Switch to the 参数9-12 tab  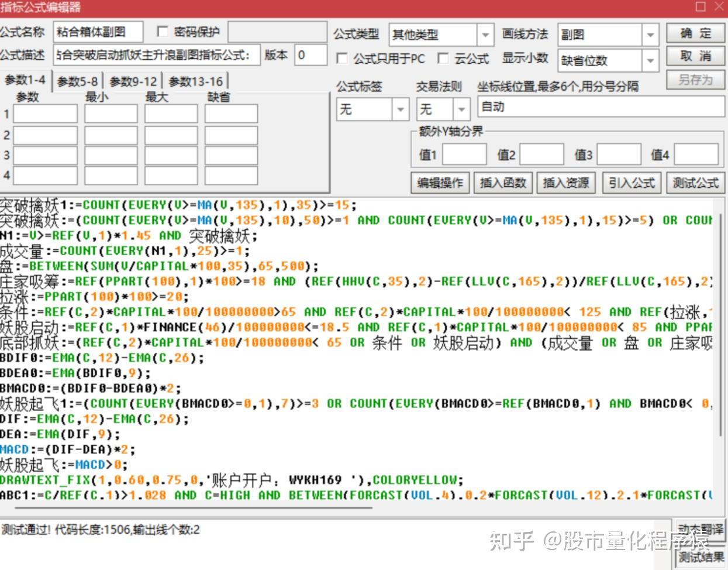pos(133,81)
